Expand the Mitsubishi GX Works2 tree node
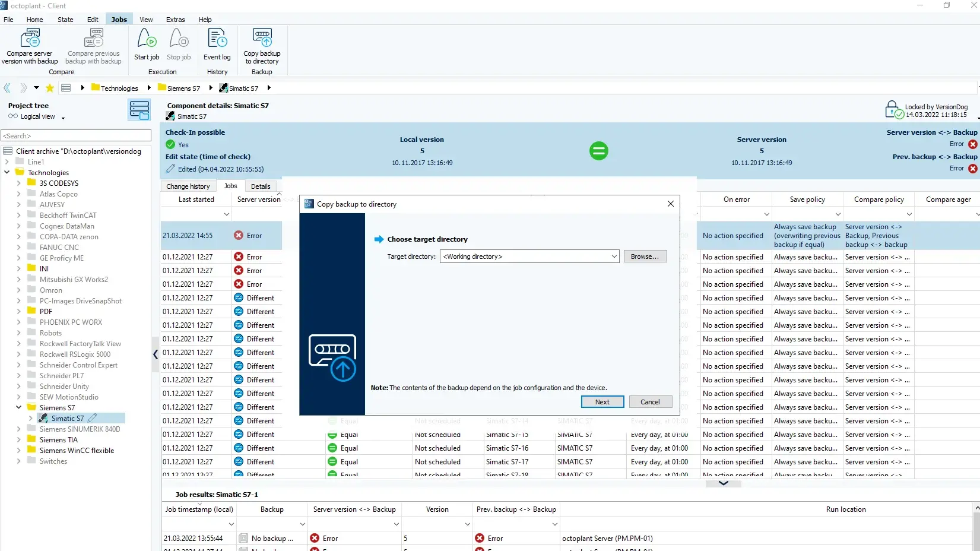 click(x=18, y=280)
